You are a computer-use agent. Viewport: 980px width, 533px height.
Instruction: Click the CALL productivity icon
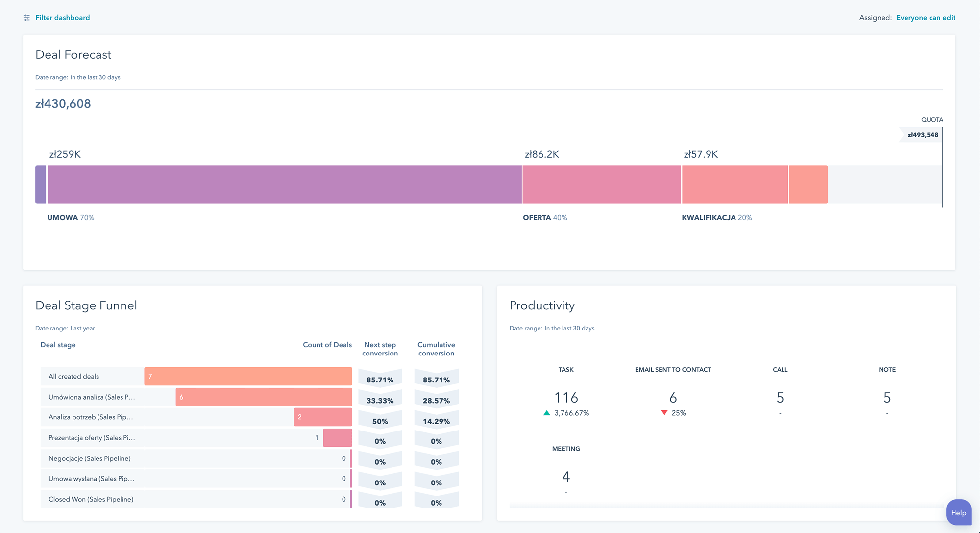tap(780, 369)
